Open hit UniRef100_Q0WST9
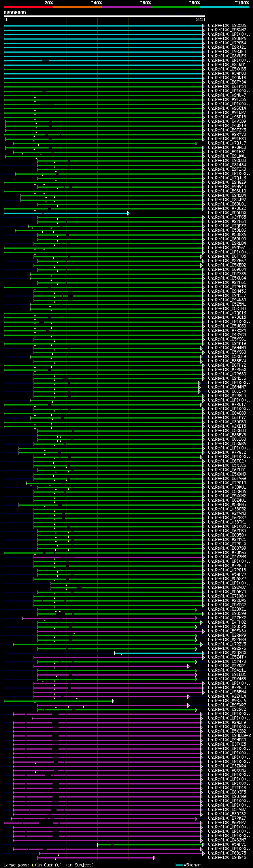The image size is (253, 868). coord(227,126)
